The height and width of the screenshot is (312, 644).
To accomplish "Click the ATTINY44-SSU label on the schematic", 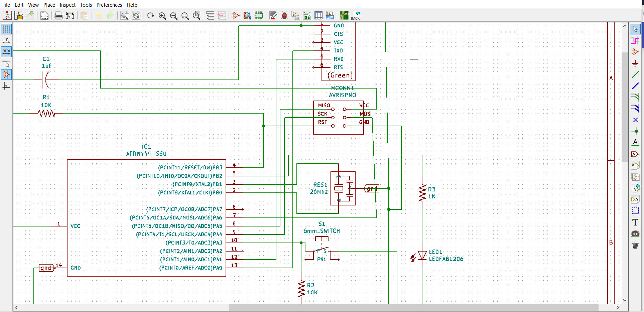I will [x=146, y=154].
